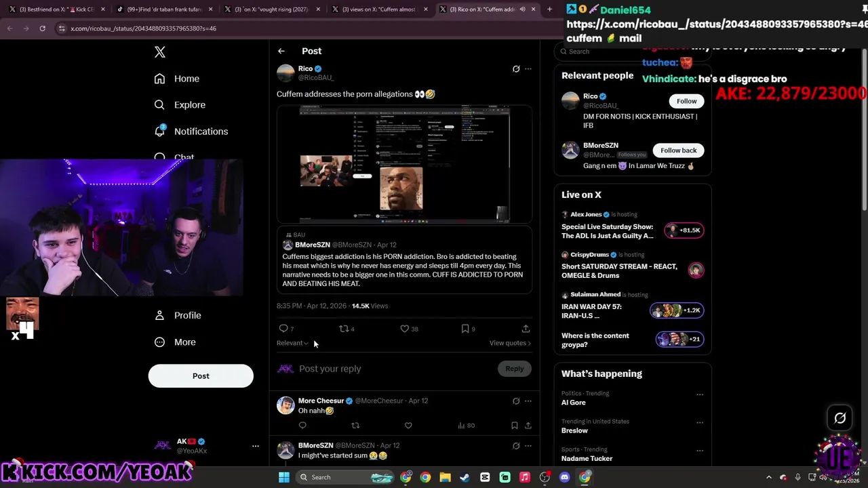Open More options in X sidebar

175,342
